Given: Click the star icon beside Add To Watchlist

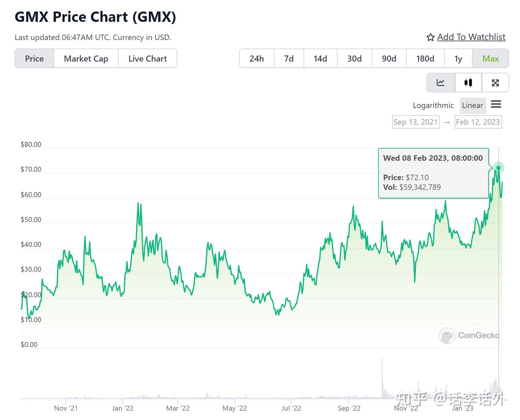Looking at the screenshot, I should [430, 37].
